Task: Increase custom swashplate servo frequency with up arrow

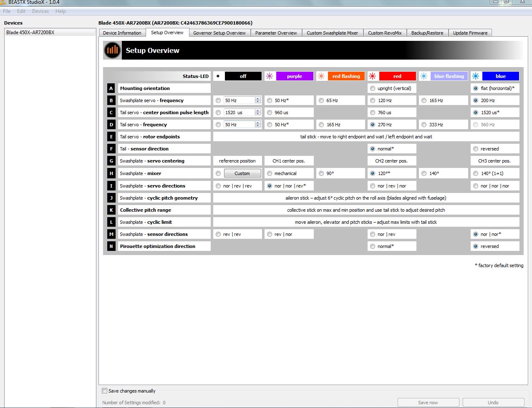Action: [258, 99]
